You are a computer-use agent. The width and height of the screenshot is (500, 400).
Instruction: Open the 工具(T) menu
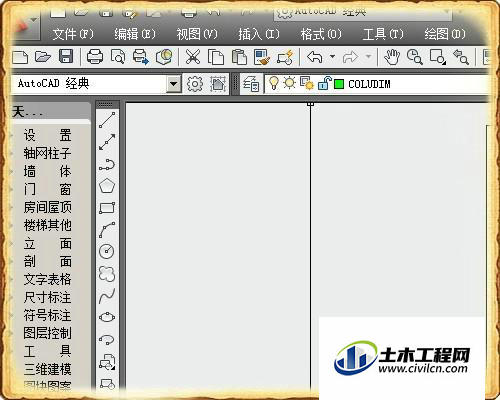coord(383,34)
